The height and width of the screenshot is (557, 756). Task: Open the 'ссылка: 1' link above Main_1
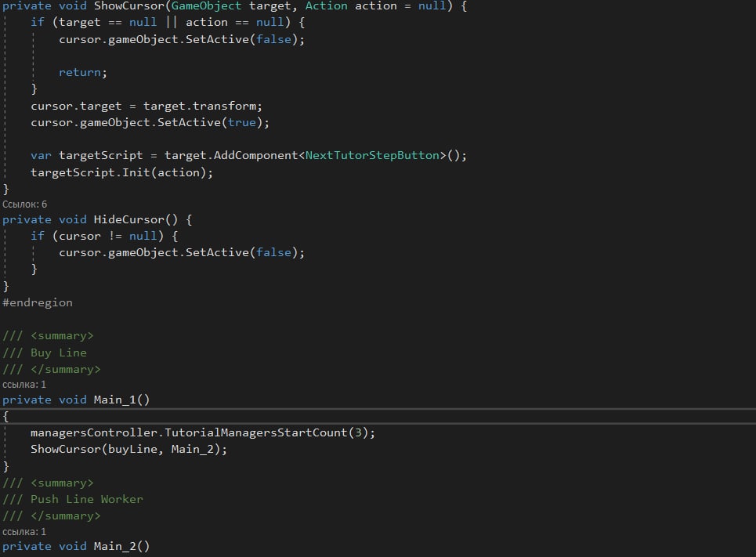coord(24,385)
